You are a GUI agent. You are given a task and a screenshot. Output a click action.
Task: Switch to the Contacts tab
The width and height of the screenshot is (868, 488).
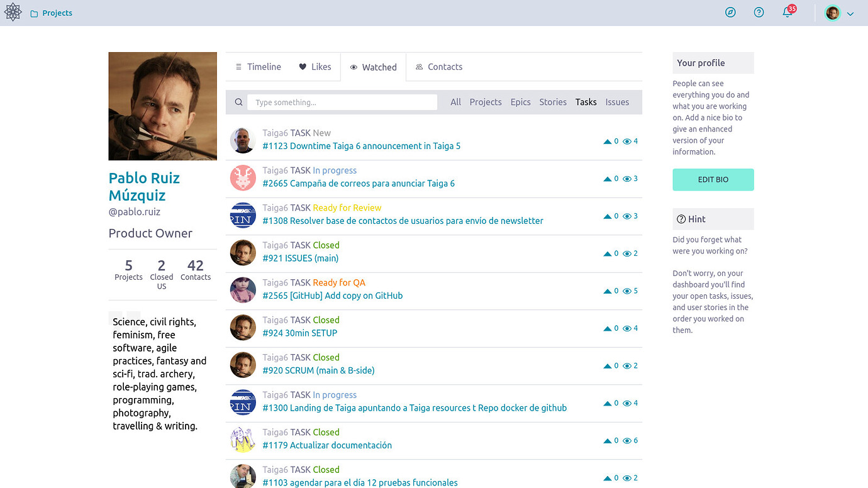tap(439, 67)
